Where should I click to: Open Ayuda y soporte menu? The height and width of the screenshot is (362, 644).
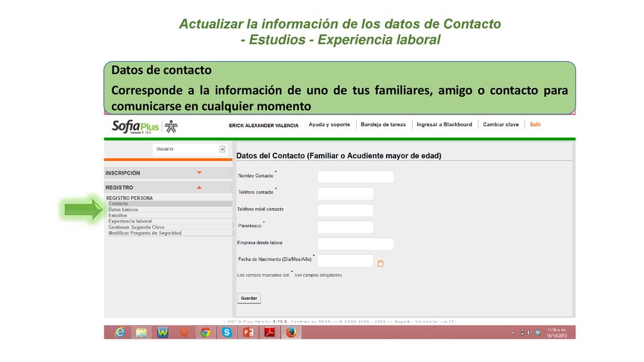(330, 124)
